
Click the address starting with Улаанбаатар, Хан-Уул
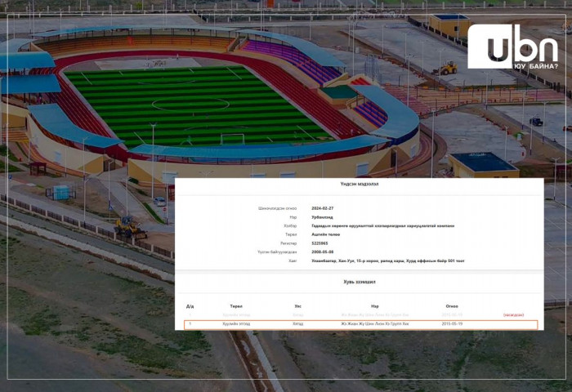click(388, 261)
